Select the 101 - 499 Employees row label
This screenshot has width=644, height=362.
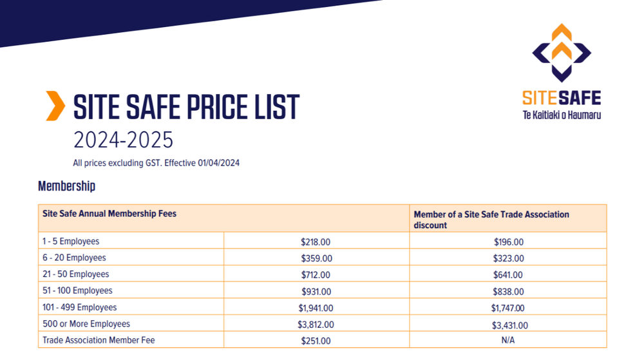80,307
